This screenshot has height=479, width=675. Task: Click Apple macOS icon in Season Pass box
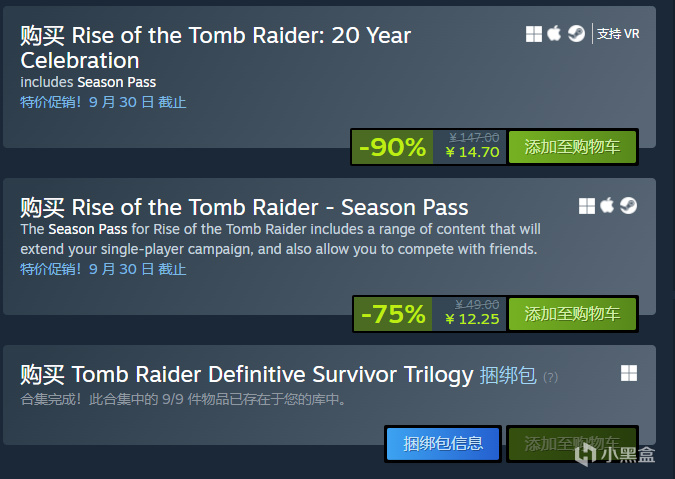pos(607,206)
